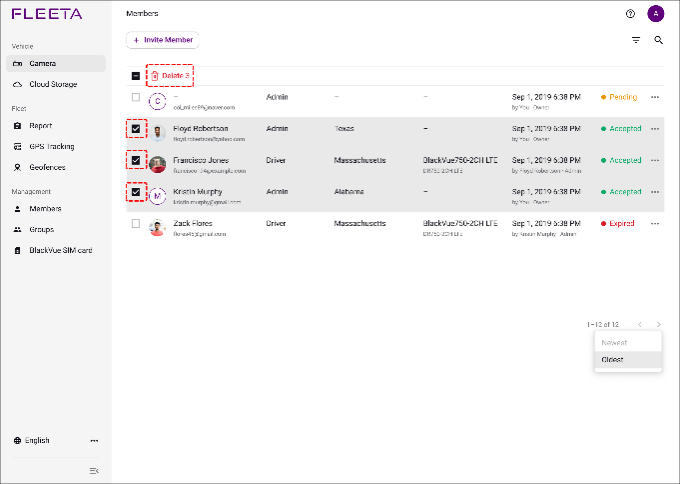Click Delete 3 button

(170, 76)
